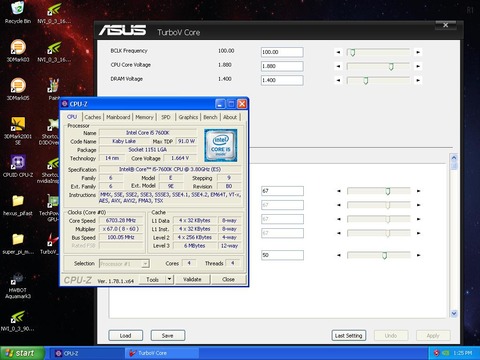Switch to the Bench tab in CPU-Z
The width and height of the screenshot is (480, 360).
tap(210, 117)
